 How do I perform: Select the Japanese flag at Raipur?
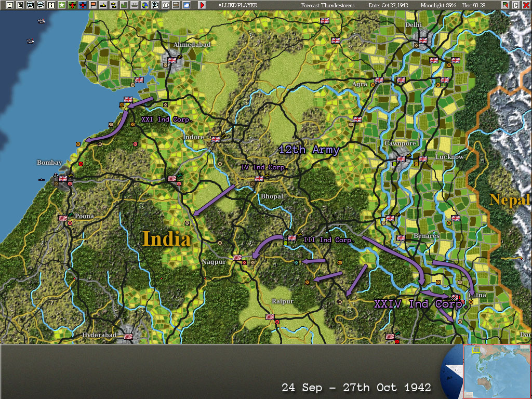[270, 317]
